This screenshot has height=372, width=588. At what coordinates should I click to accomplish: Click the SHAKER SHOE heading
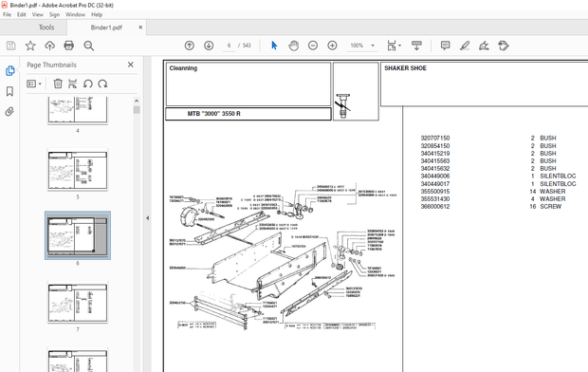coord(405,68)
